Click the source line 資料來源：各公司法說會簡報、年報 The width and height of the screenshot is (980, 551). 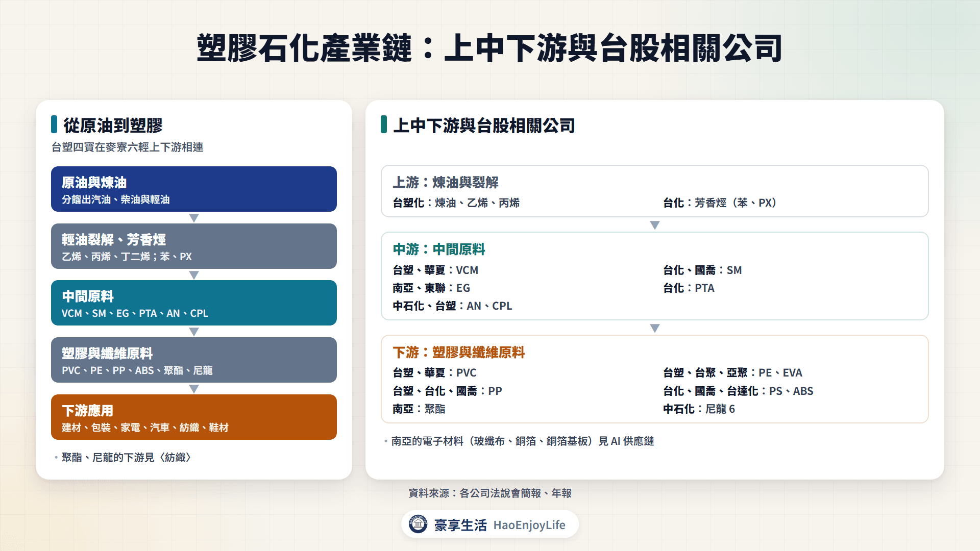point(490,493)
